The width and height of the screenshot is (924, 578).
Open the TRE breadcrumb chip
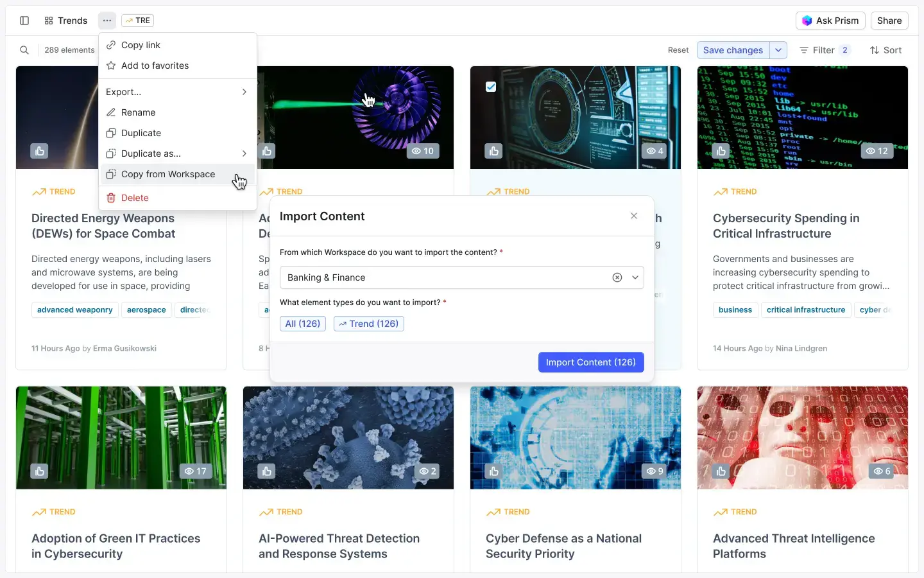coord(137,21)
